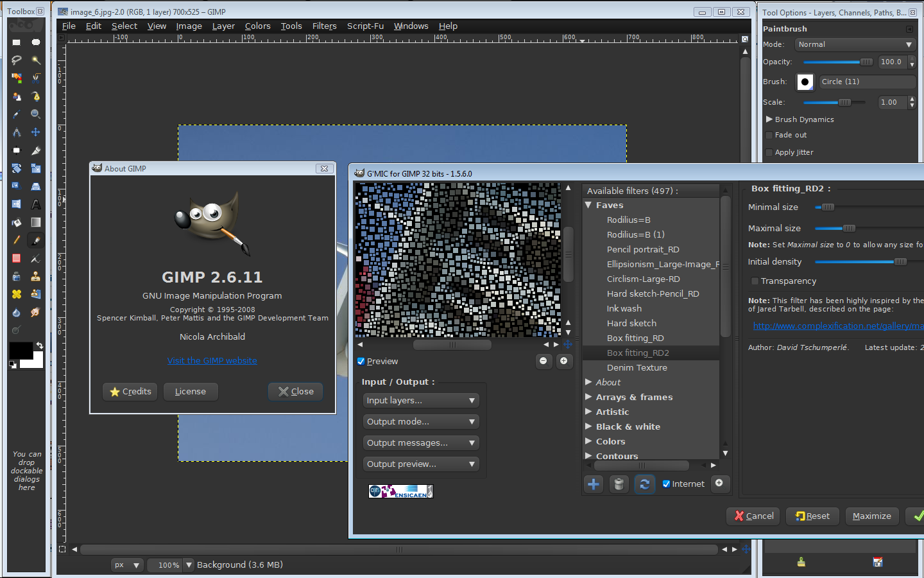Image resolution: width=924 pixels, height=578 pixels.
Task: Collapse the Faves filter group
Action: tap(588, 205)
